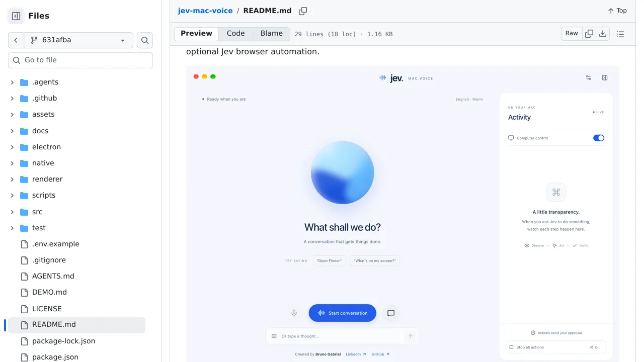This screenshot has width=644, height=362.
Task: Expand the .github folder
Action: (x=12, y=98)
